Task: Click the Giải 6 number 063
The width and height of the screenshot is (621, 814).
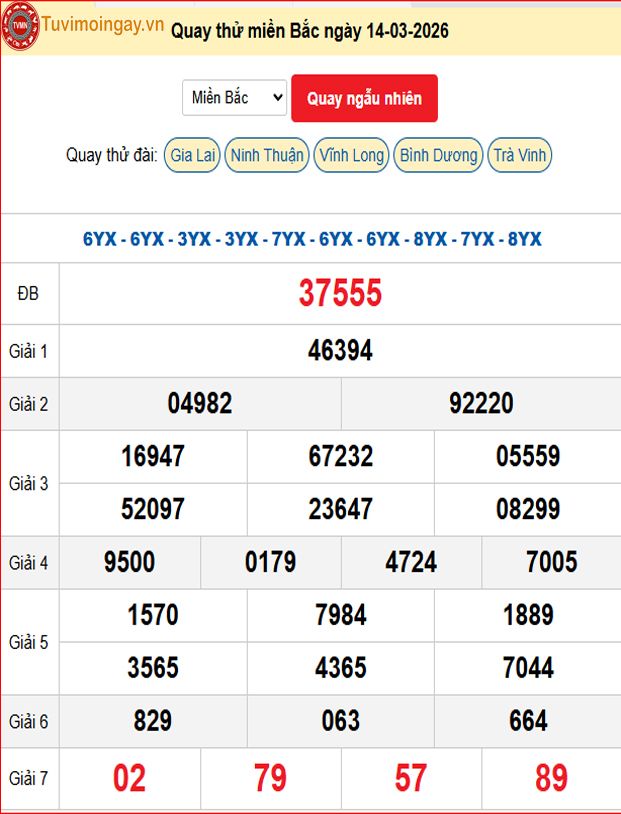Action: 340,721
